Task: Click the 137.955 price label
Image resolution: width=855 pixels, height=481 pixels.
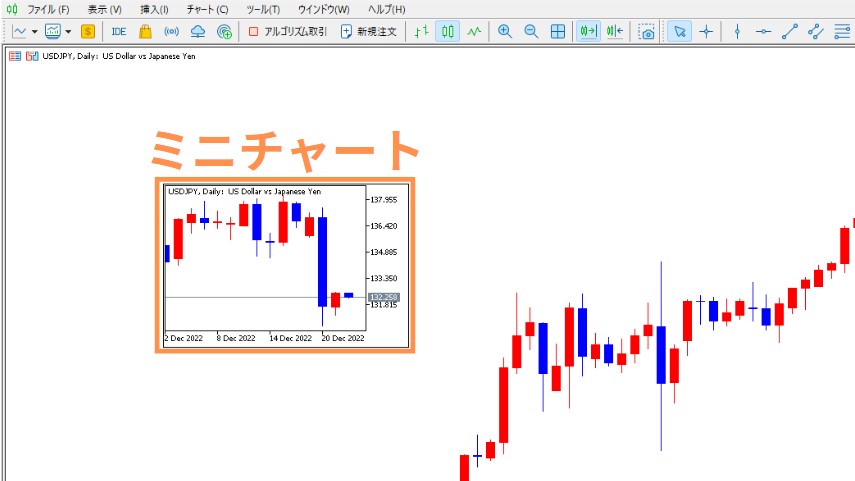Action: tap(384, 200)
